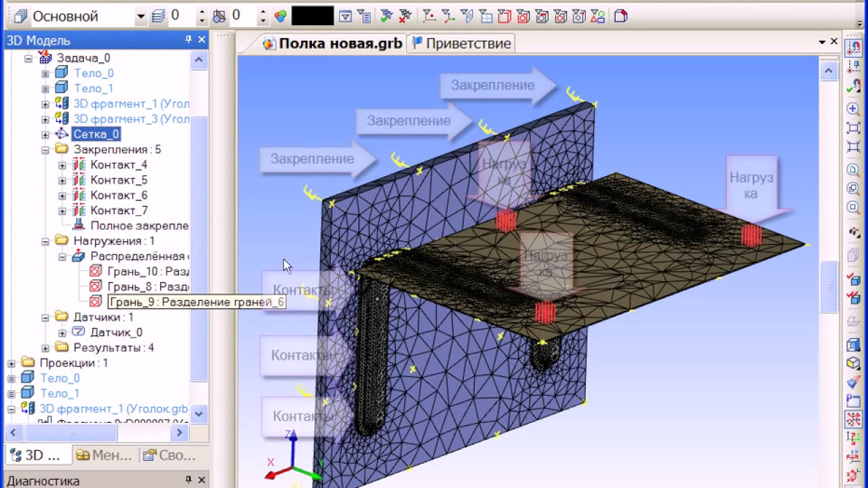Screen dimensions: 868x488
Task: Collapse the Закрепления folder node
Action: (x=45, y=149)
